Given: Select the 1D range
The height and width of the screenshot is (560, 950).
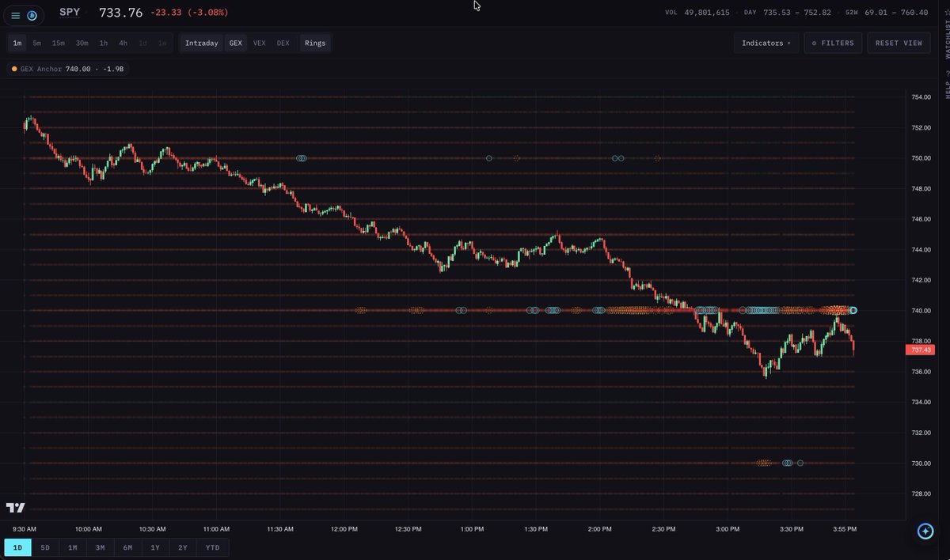Looking at the screenshot, I should [x=17, y=547].
